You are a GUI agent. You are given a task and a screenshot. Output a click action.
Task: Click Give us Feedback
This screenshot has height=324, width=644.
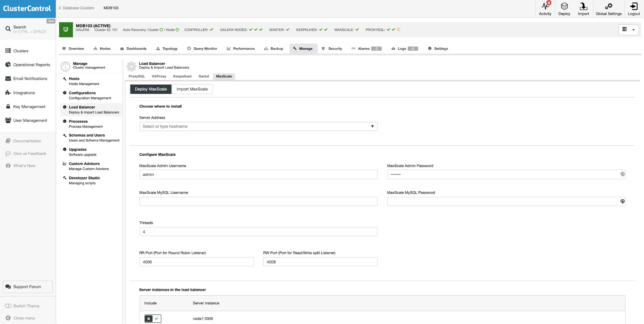pos(26,154)
